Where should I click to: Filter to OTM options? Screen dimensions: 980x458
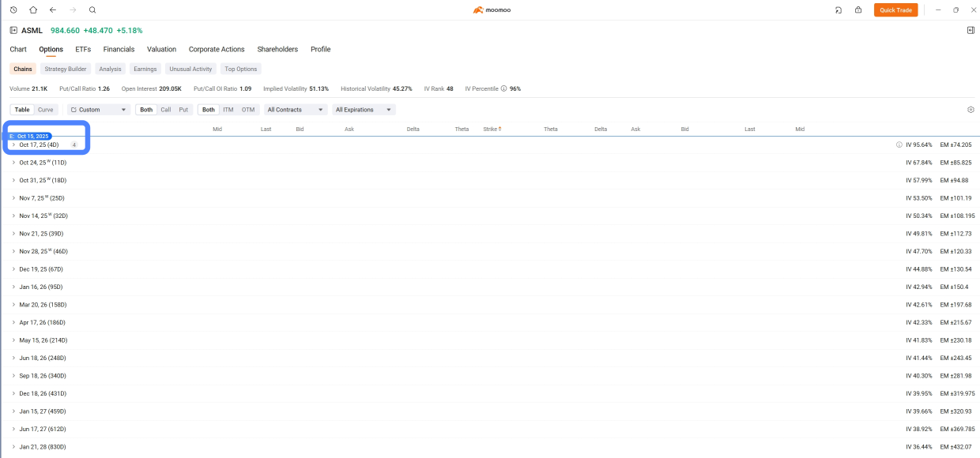pos(248,110)
